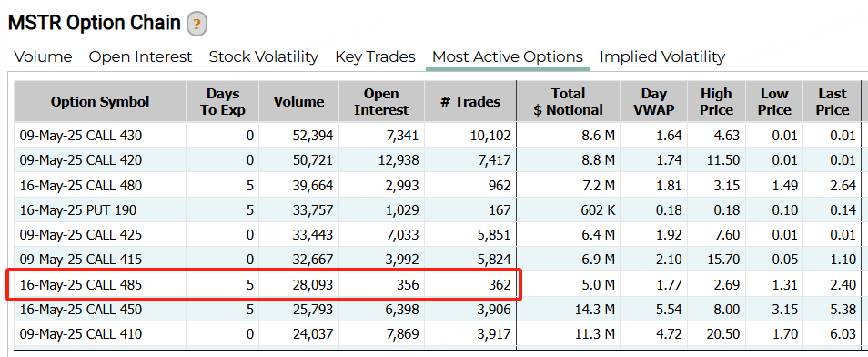The height and width of the screenshot is (357, 868).
Task: Sort by Option Symbol column header
Action: tap(100, 101)
